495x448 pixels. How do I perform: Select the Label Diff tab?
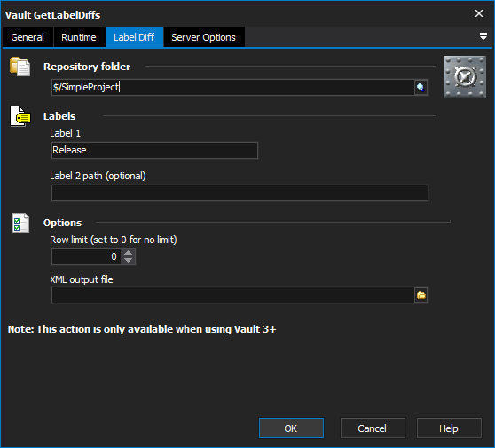[x=134, y=37]
